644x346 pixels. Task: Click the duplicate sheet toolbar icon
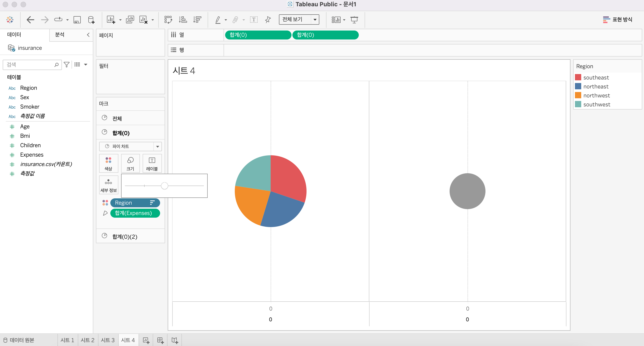click(x=130, y=20)
